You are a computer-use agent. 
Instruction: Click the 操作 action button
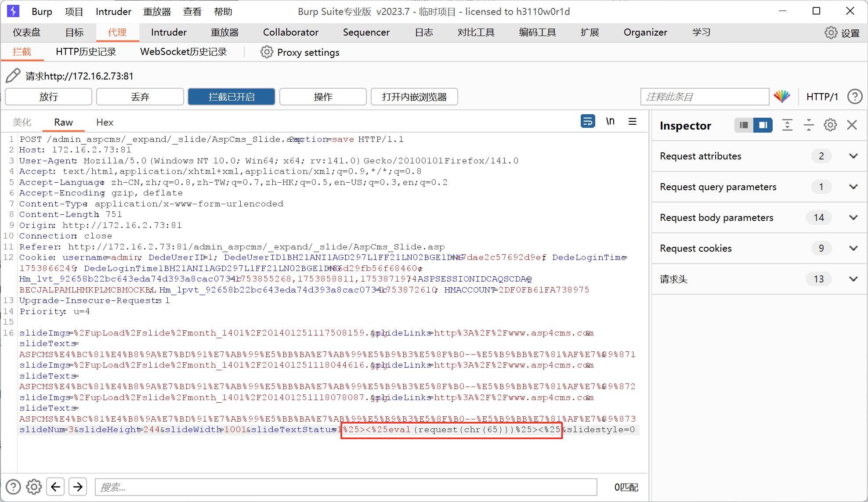point(323,97)
